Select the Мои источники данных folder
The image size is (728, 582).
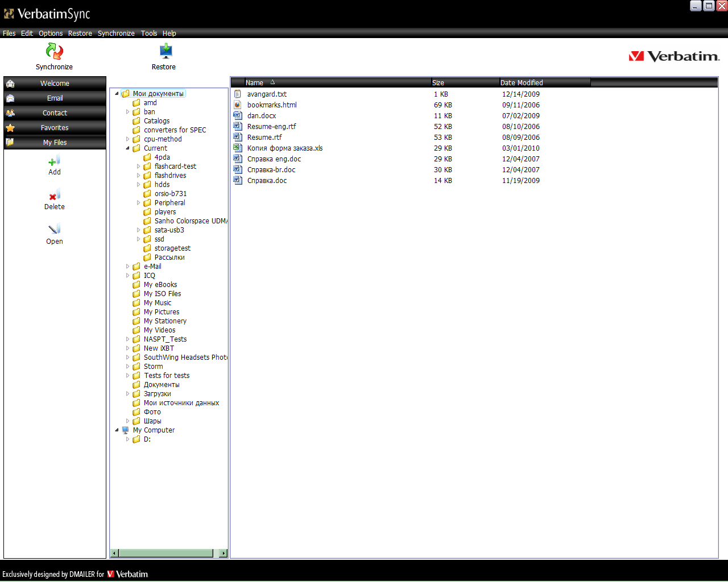point(181,403)
